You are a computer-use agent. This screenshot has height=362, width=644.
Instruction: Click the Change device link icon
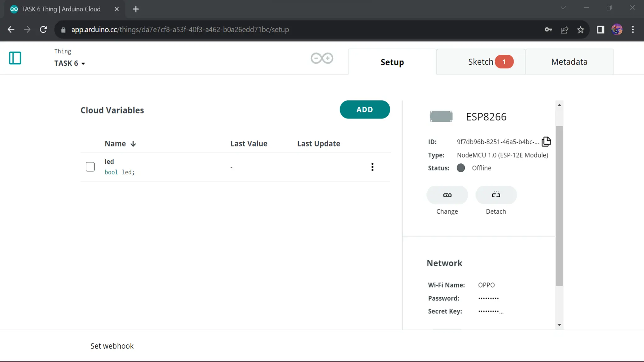click(x=447, y=195)
